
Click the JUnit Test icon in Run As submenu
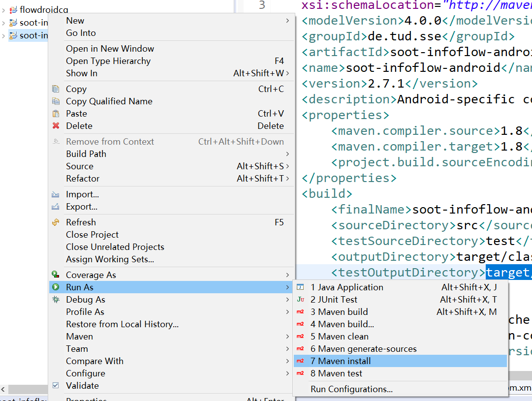pyautogui.click(x=300, y=299)
